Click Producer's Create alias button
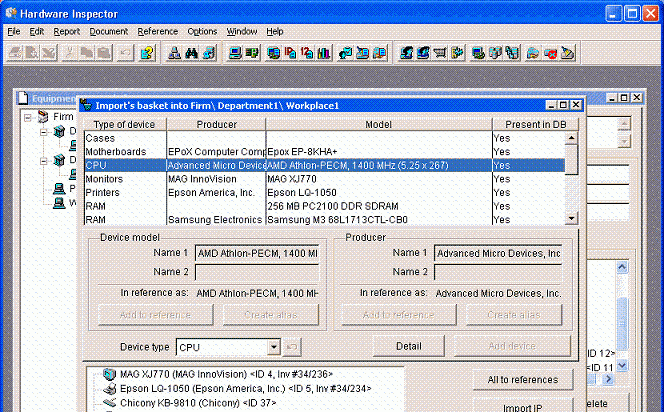 coord(514,315)
